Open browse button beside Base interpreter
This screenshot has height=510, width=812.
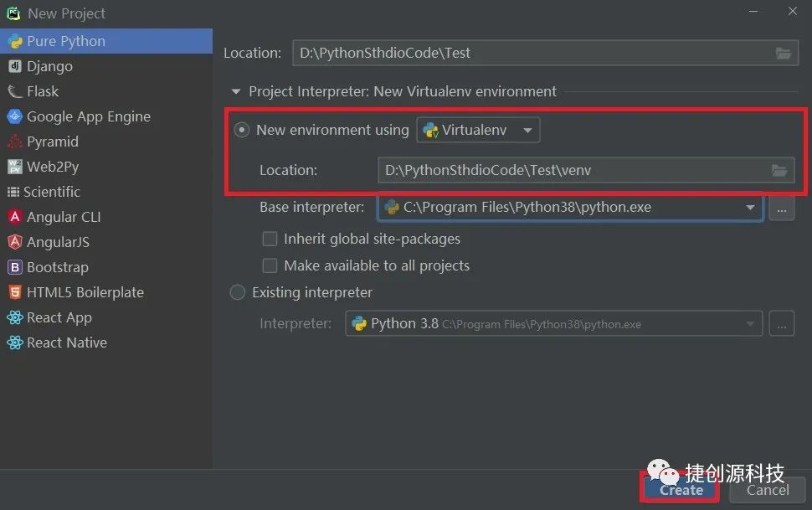[782, 209]
